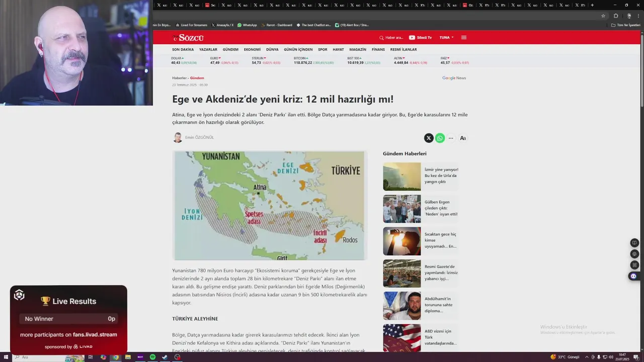
Task: Open Windows Start menu
Action: point(6,357)
